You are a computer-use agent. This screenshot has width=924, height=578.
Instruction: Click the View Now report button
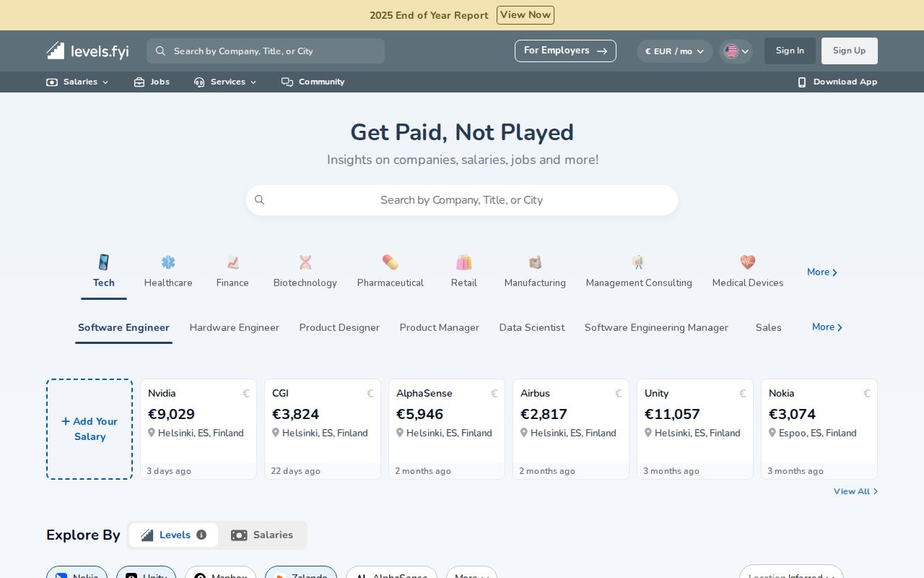click(x=526, y=14)
